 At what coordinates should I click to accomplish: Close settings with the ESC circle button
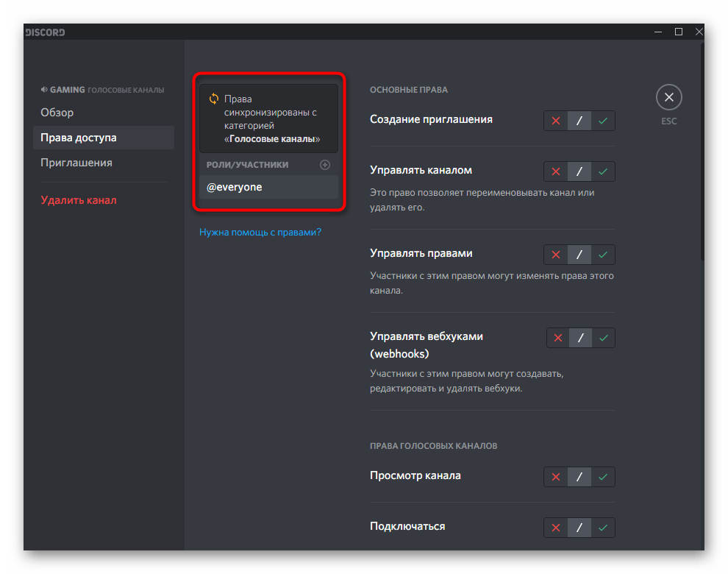[668, 97]
